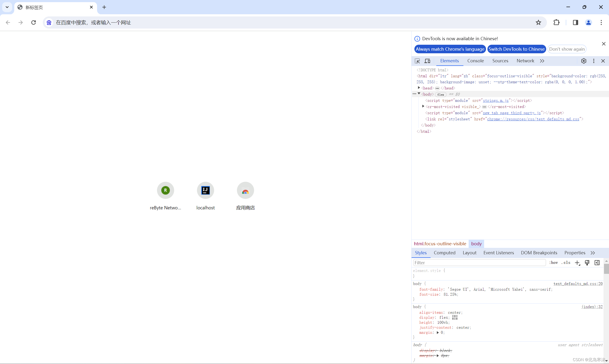Open the Computed styles tab
This screenshot has width=609, height=364.
coord(444,253)
